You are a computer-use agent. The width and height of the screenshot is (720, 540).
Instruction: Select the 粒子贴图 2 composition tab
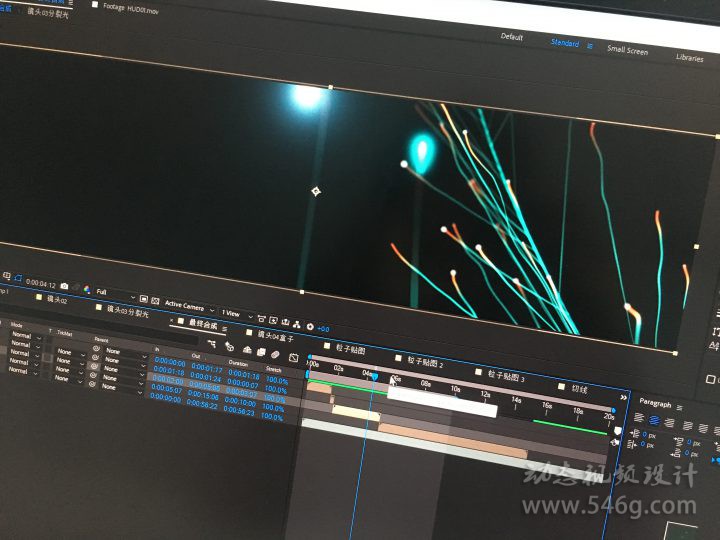click(x=425, y=362)
